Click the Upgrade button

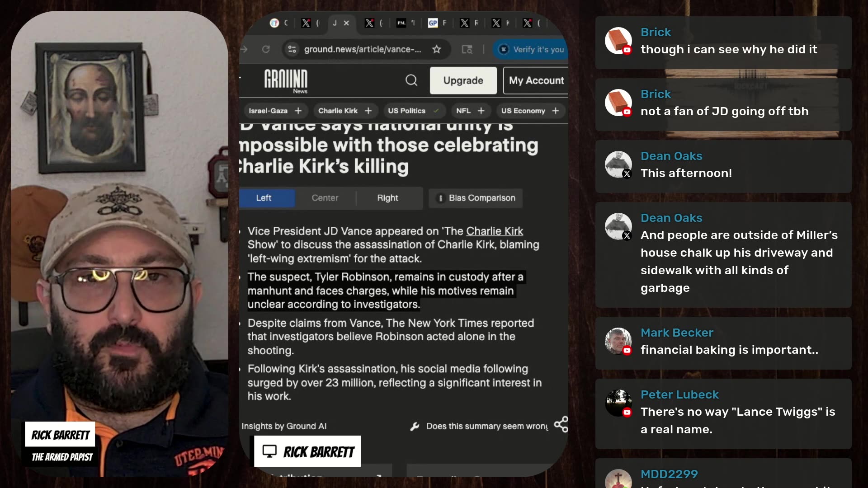pyautogui.click(x=463, y=80)
